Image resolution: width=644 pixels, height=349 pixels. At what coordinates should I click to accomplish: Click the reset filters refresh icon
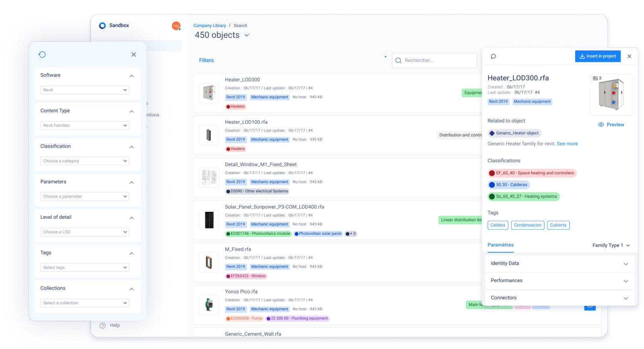(42, 54)
